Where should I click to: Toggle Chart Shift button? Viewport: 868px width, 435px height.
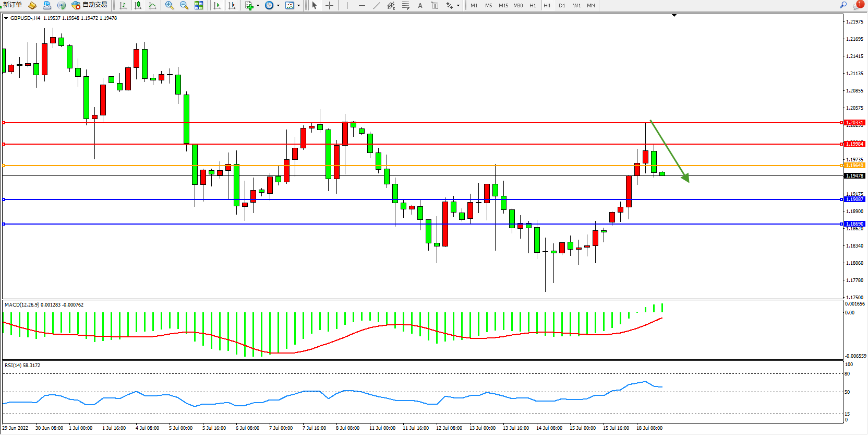point(232,5)
